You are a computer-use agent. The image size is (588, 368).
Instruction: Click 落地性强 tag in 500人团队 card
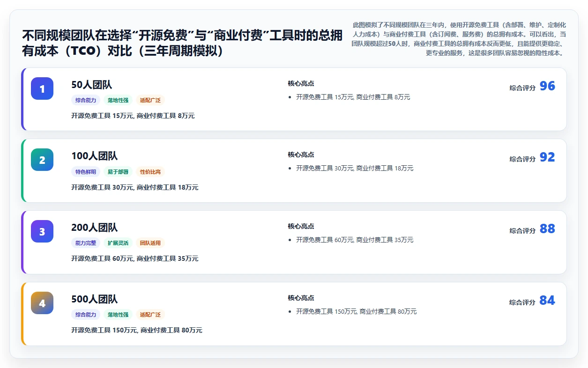pos(118,315)
